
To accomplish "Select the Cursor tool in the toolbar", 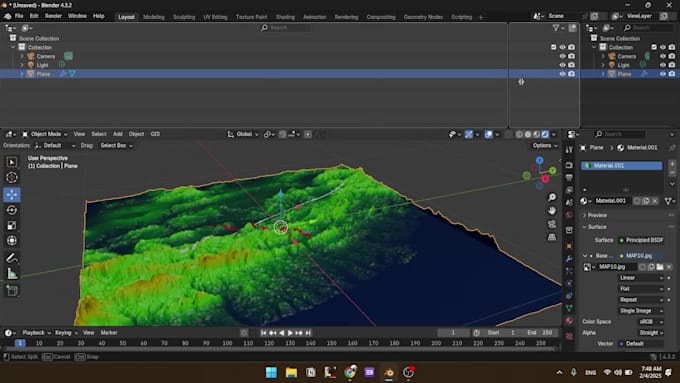I will (12, 177).
